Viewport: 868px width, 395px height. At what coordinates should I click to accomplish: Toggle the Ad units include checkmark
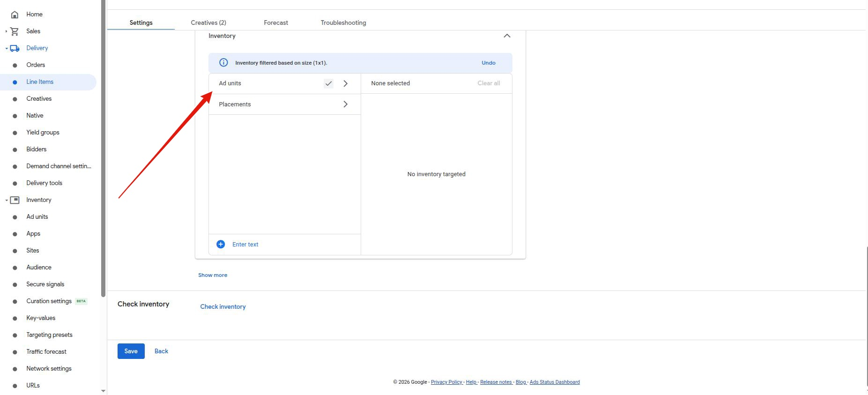[x=328, y=83]
